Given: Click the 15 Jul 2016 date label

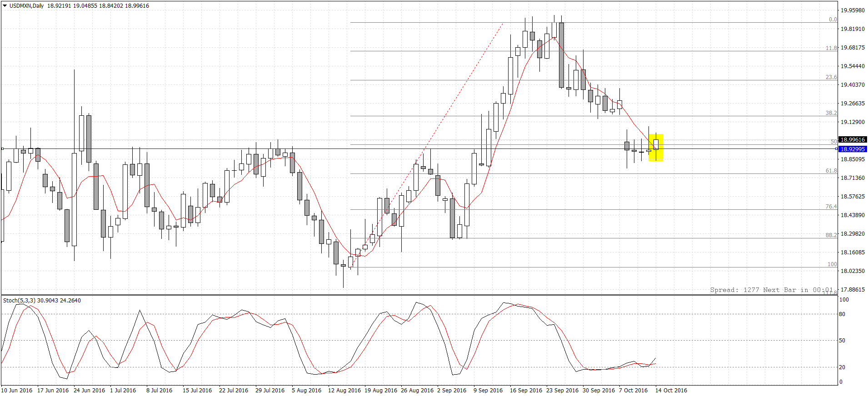Looking at the screenshot, I should tap(197, 390).
